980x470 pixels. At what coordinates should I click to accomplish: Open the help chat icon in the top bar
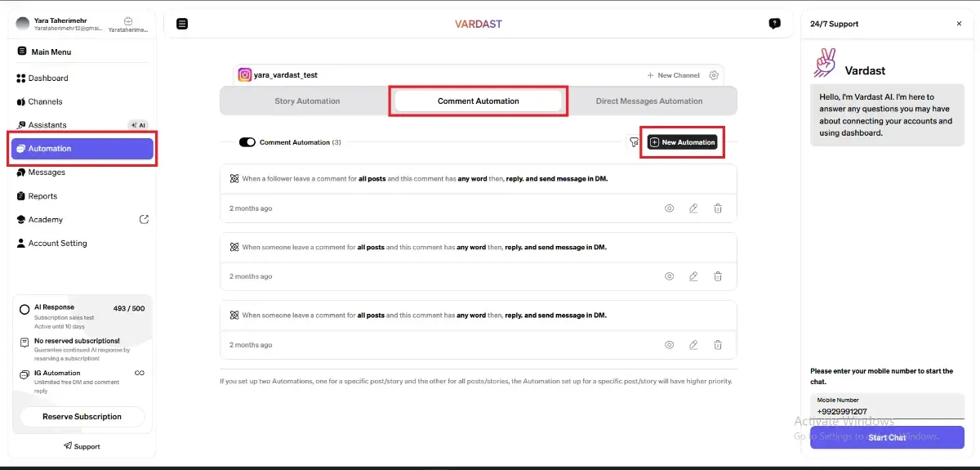click(774, 24)
